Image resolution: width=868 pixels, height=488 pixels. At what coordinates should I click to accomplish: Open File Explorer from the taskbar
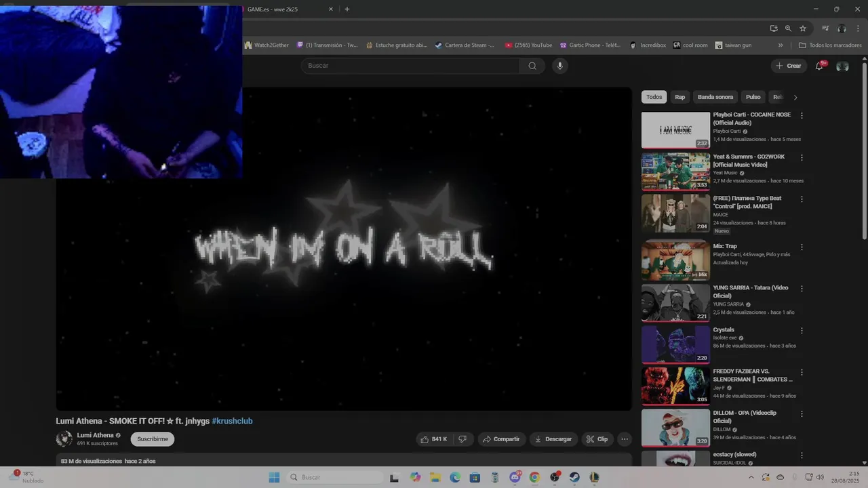[x=435, y=477]
